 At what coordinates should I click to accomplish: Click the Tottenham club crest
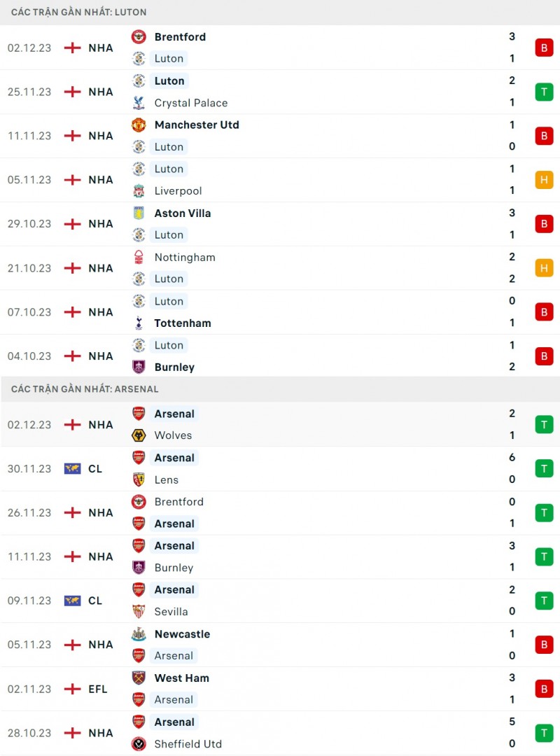(x=139, y=323)
